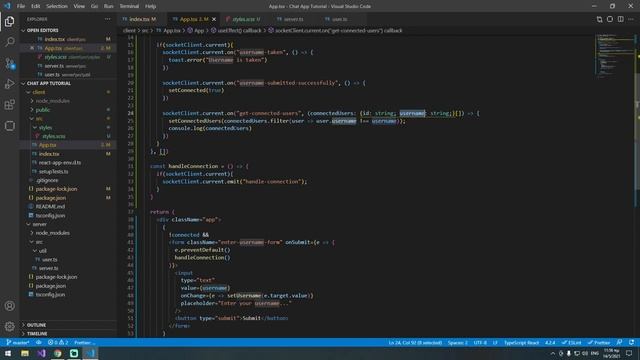Open Visual Studio from the taskbar

click(x=41, y=353)
